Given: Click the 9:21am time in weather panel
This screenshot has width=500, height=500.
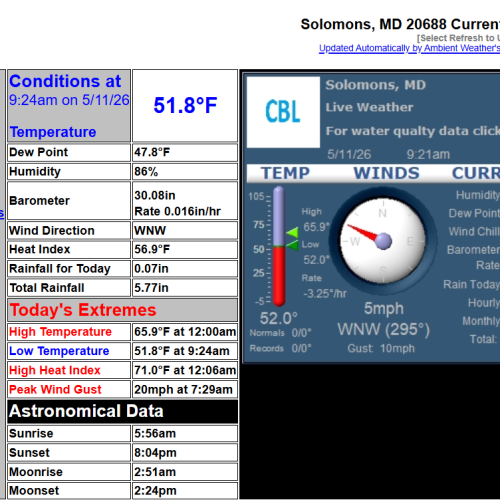Looking at the screenshot, I should 428,154.
